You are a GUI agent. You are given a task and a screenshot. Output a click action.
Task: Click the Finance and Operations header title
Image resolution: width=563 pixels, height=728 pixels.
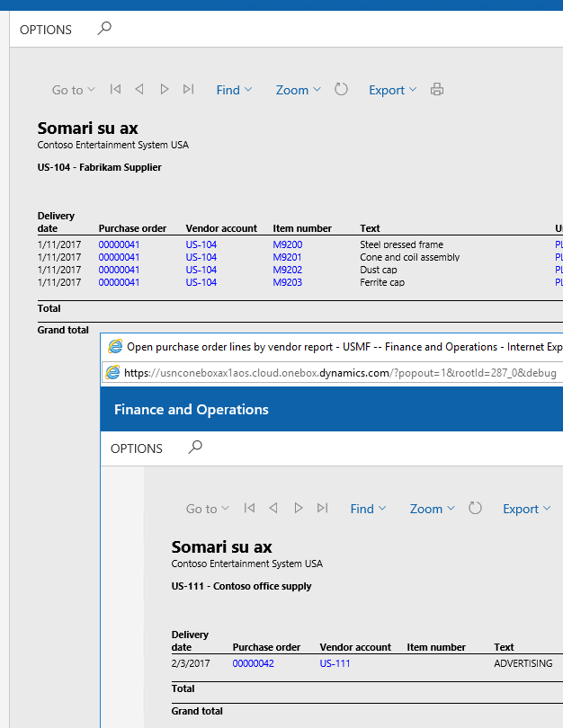pos(192,410)
